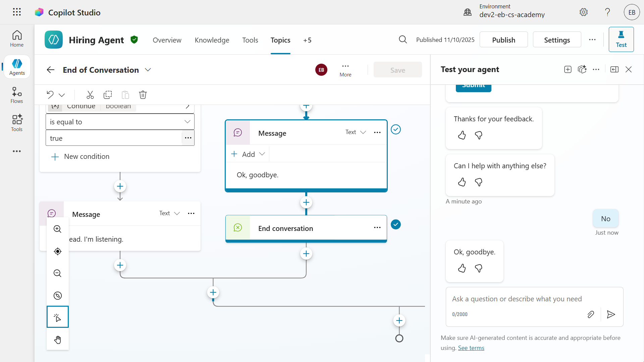Viewport: 644px width, 362px height.
Task: Open End conversation node options menu
Action: point(377,228)
